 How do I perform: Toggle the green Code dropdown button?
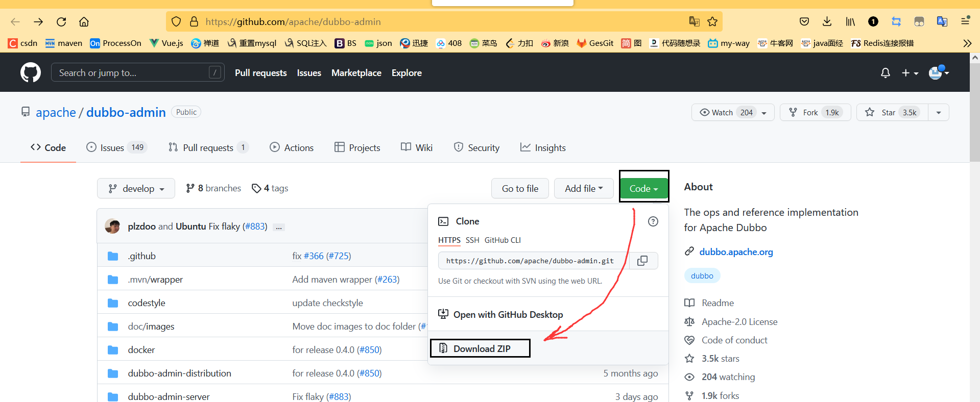[x=643, y=188]
